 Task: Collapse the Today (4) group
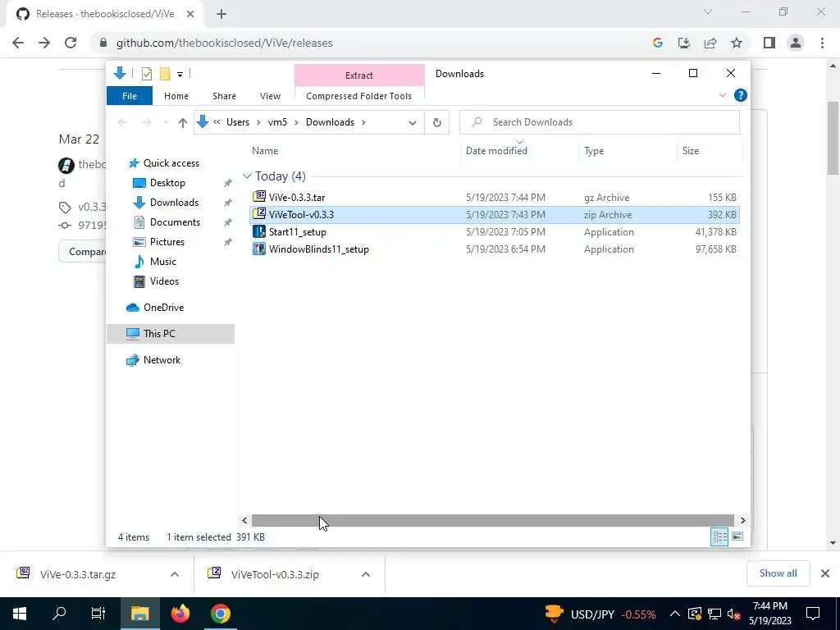pos(247,176)
